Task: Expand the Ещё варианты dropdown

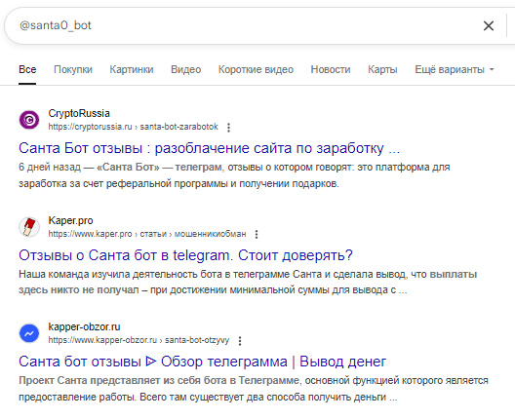Action: click(x=455, y=69)
